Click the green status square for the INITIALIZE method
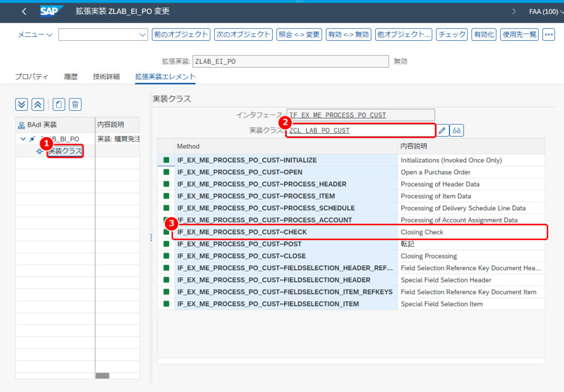564x392 pixels. pyautogui.click(x=166, y=160)
